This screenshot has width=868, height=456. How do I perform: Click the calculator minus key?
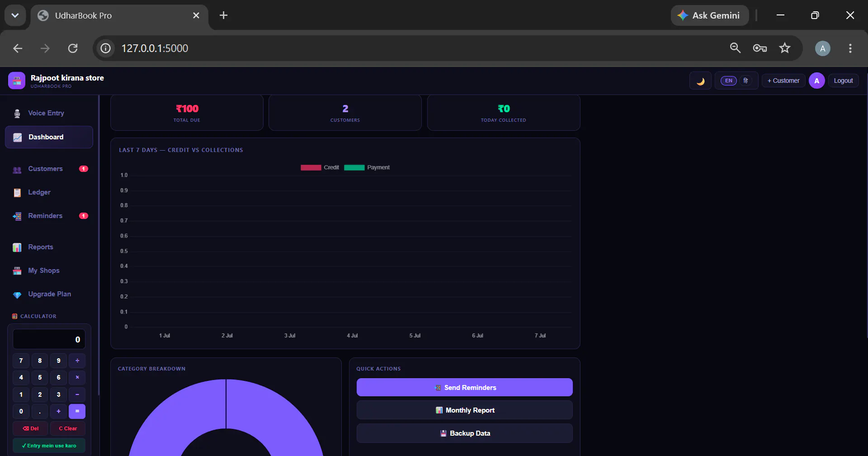click(77, 394)
